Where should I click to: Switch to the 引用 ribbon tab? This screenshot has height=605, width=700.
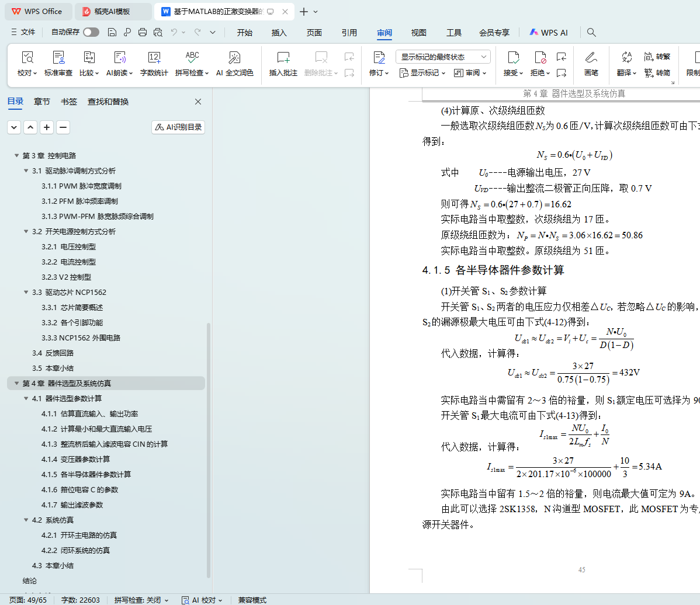point(349,33)
